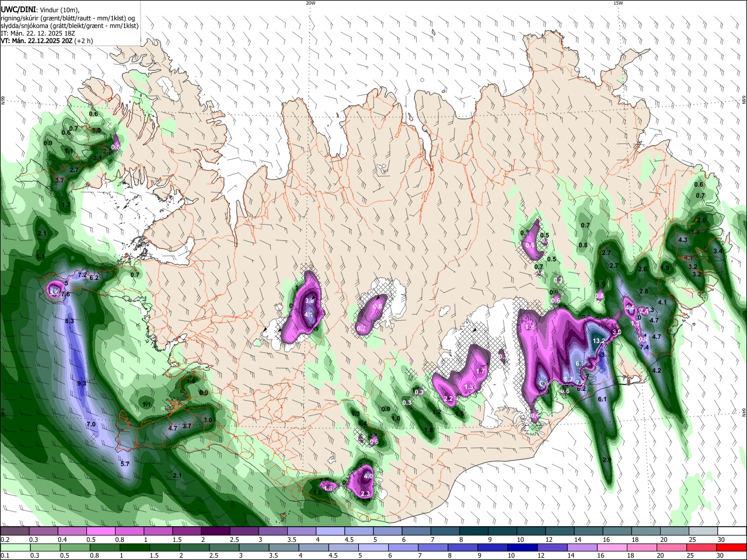Click the 15W longitude label
Viewport: 747px width, 560px height.
coord(618,3)
